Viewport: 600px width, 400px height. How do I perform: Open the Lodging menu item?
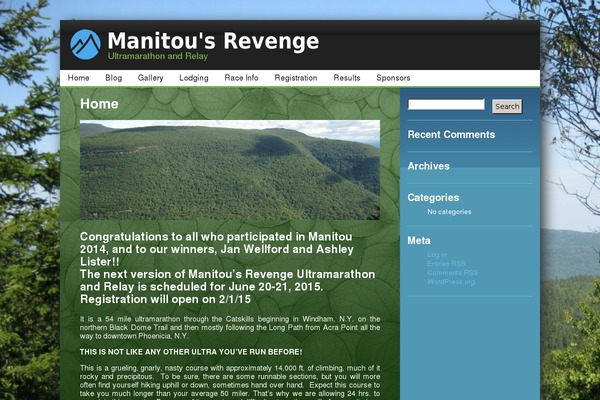click(x=194, y=78)
